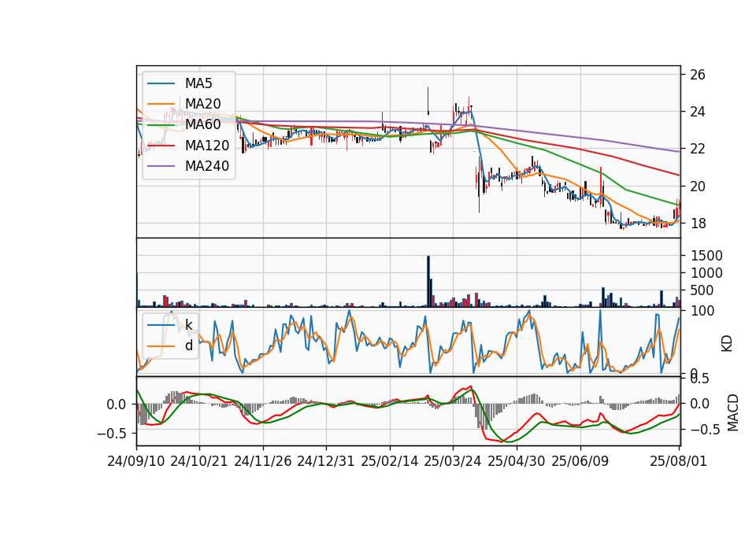This screenshot has height=543, width=756.
Task: Click the 24/10/21 date axis label
Action: point(199,461)
